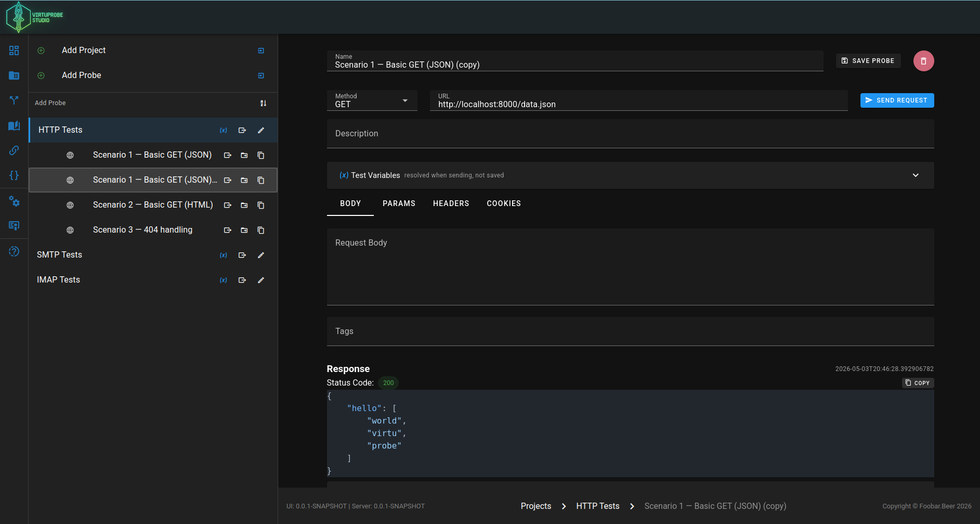The width and height of the screenshot is (980, 524).
Task: Click the Add Probe filter field
Action: [x=143, y=103]
